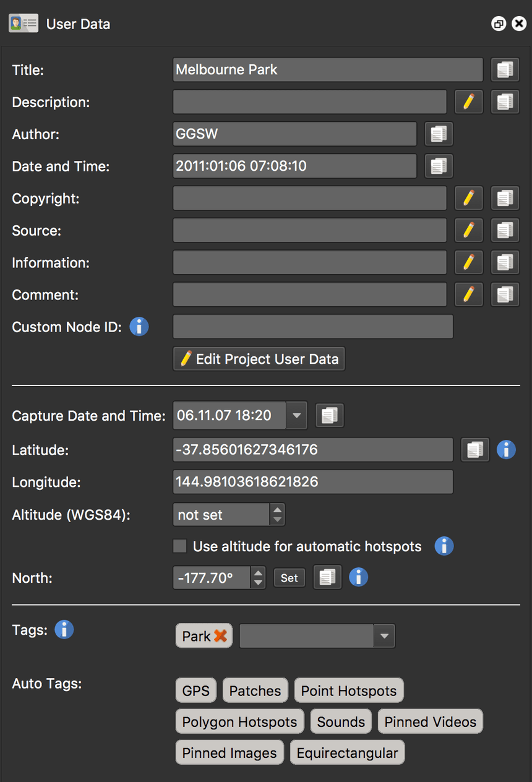Click the Set button for North
The height and width of the screenshot is (782, 532).
(290, 578)
